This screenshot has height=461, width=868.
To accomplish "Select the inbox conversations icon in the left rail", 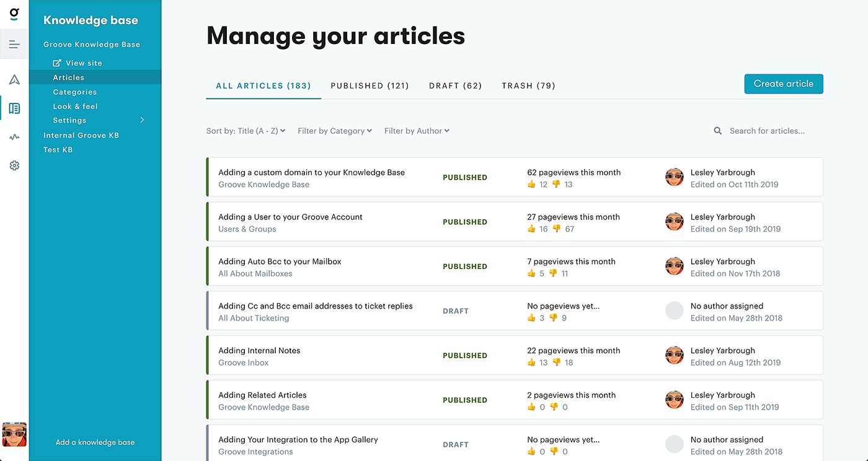I will pyautogui.click(x=14, y=44).
